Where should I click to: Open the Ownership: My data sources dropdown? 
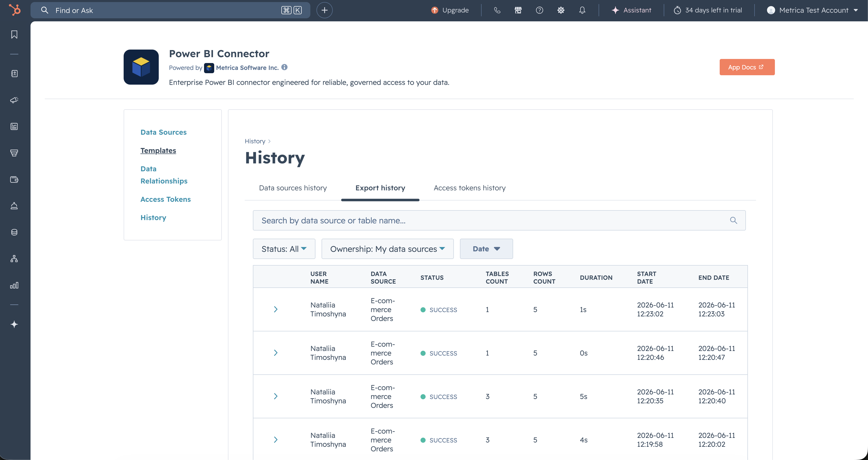(x=387, y=249)
